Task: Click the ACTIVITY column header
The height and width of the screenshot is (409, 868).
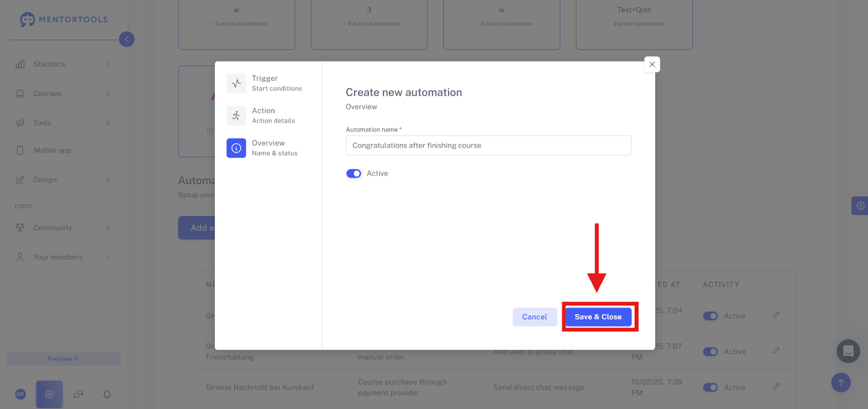Action: 721,285
